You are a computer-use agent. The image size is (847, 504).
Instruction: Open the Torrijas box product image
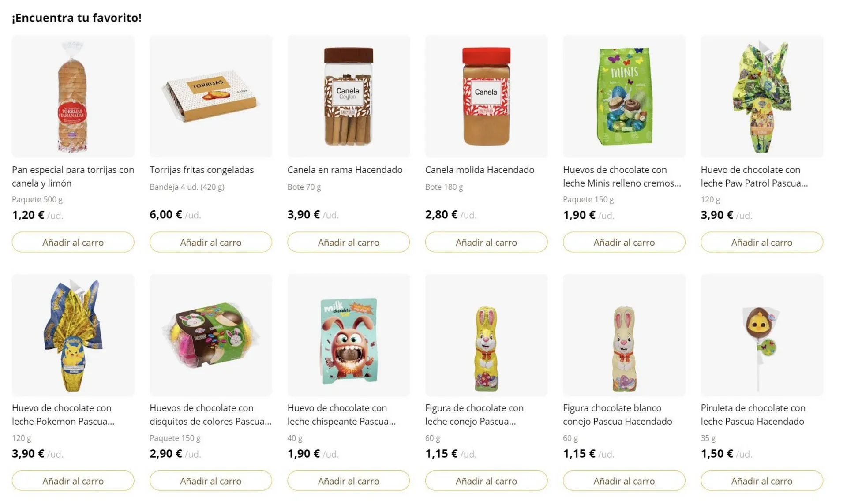click(x=210, y=97)
